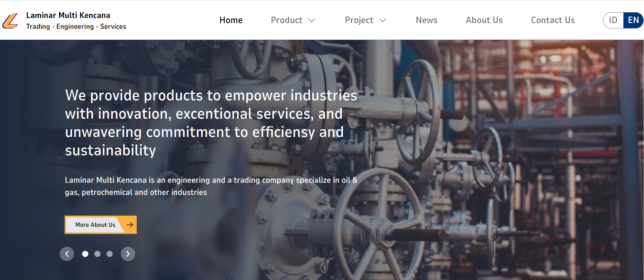
Task: Expand the Project dropdown chevron
Action: (383, 20)
